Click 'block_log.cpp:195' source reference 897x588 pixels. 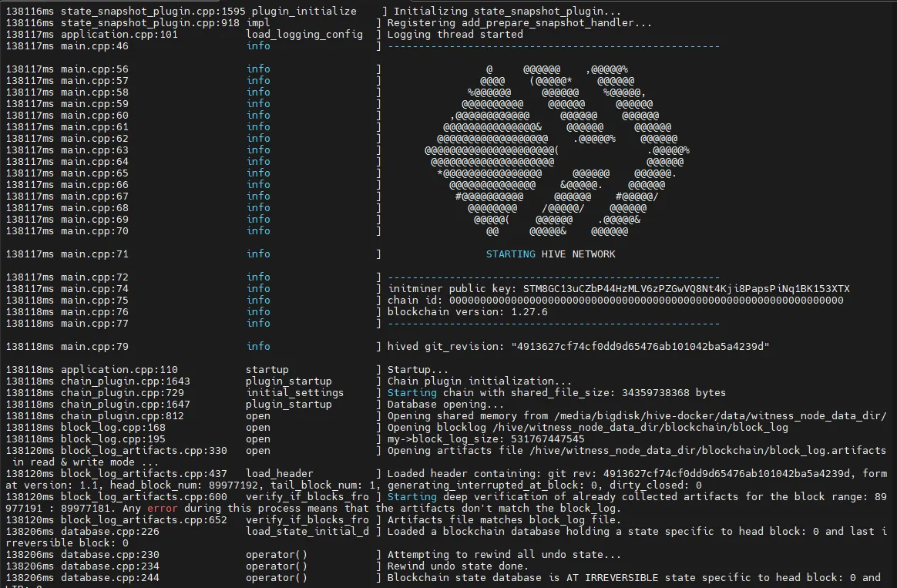(x=113, y=438)
